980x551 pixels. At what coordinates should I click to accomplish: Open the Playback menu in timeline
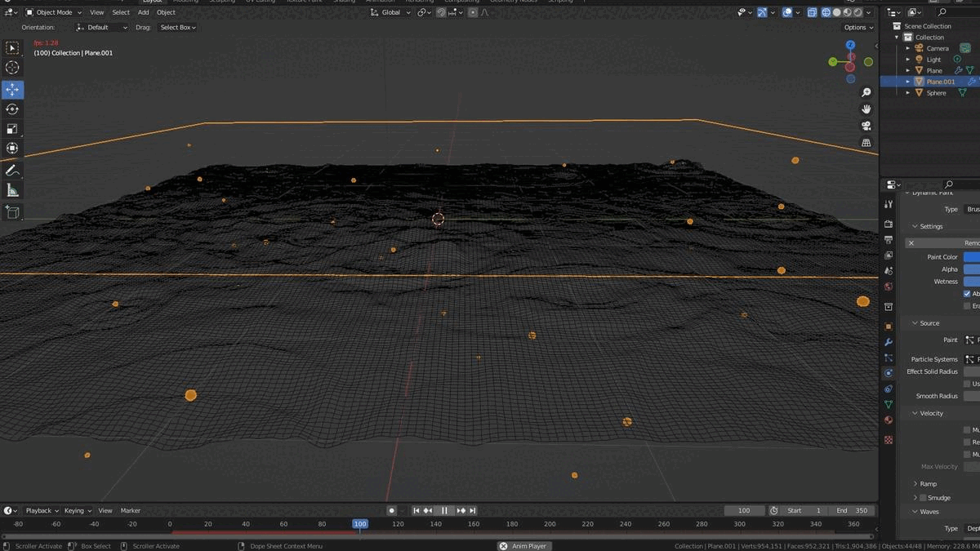pyautogui.click(x=41, y=510)
